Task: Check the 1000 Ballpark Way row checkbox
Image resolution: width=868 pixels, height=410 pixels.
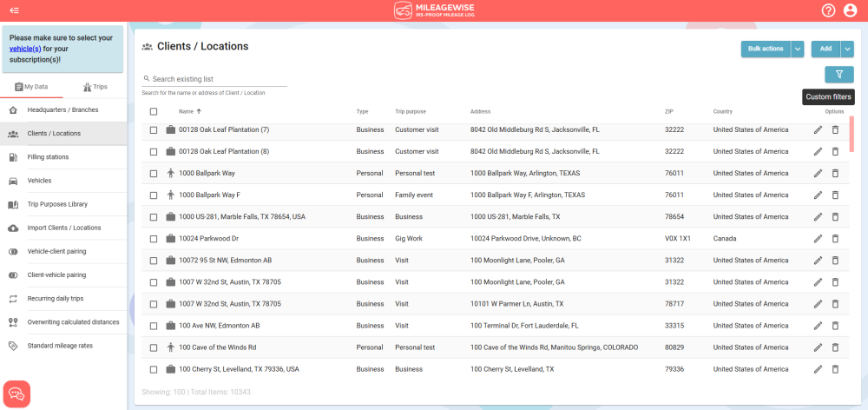Action: 154,173
